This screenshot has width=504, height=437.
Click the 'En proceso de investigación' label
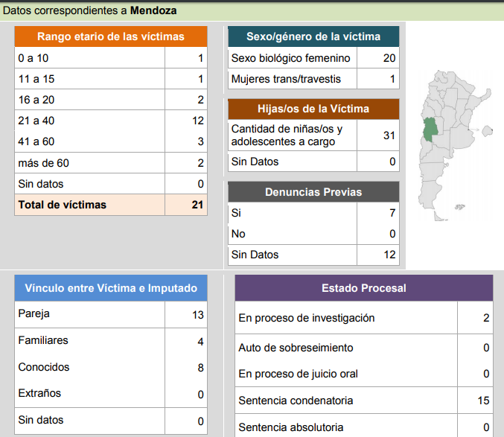tap(306, 318)
